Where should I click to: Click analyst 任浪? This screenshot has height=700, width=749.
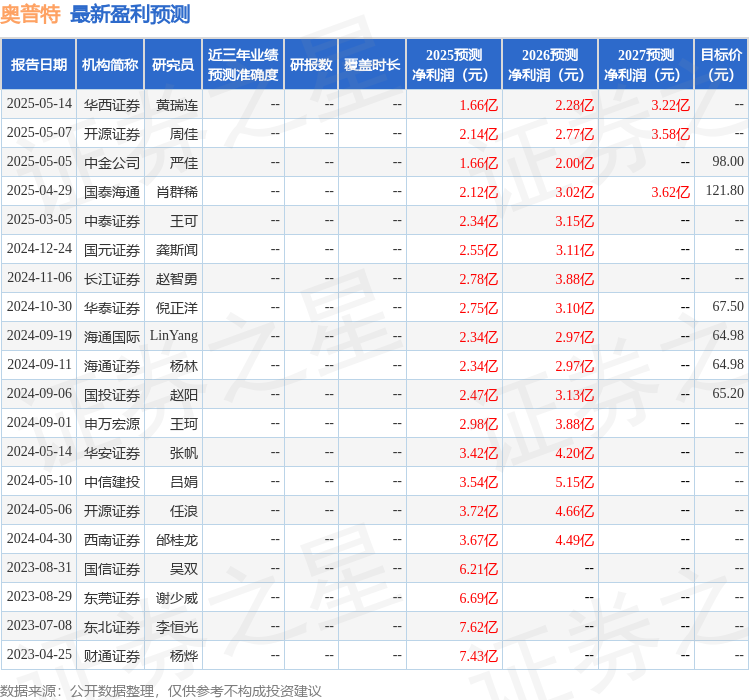tap(184, 511)
